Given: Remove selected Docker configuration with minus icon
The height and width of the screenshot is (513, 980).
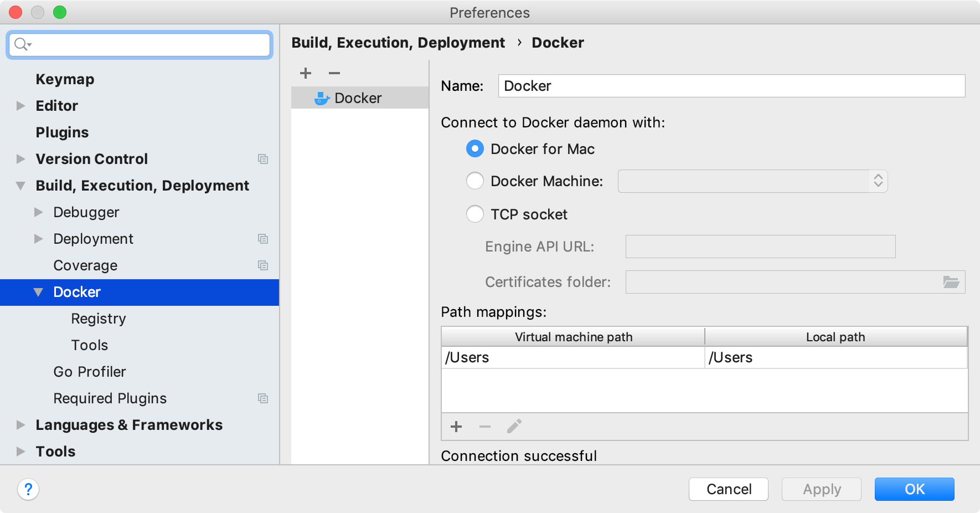Looking at the screenshot, I should point(334,73).
